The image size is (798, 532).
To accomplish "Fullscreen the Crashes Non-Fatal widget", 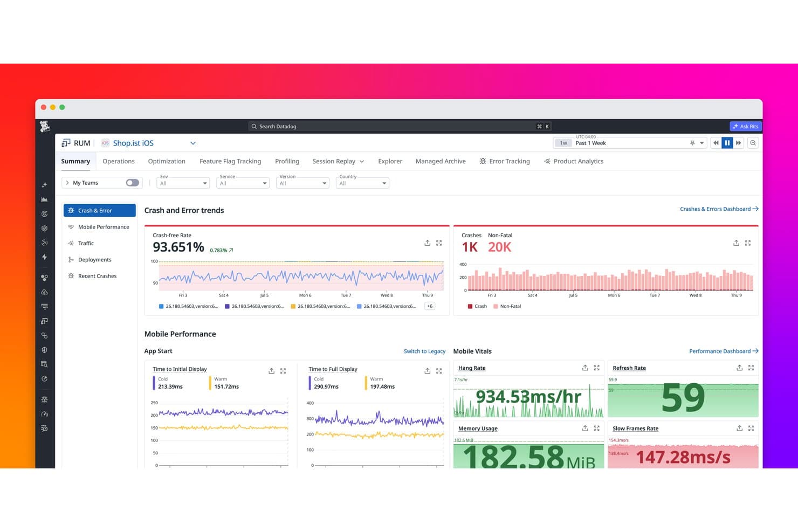I will (748, 243).
